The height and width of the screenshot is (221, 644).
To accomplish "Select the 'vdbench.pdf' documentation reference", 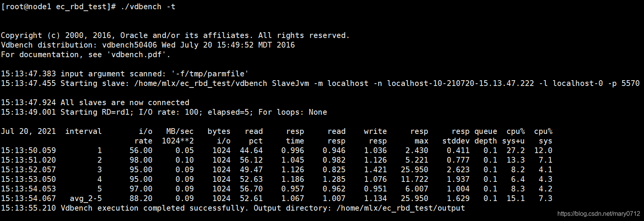I will 136,54.
